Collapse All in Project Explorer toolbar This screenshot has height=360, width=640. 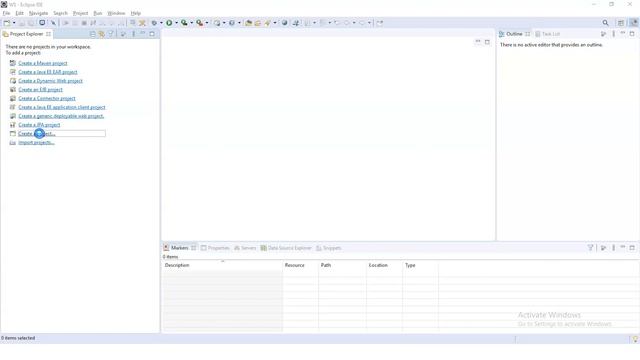[93, 34]
